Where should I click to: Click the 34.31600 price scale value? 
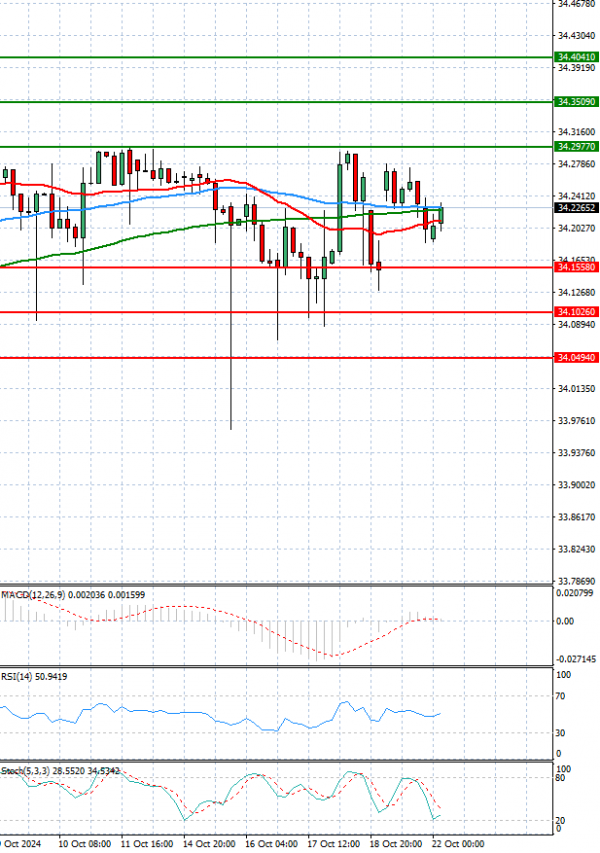pos(577,132)
